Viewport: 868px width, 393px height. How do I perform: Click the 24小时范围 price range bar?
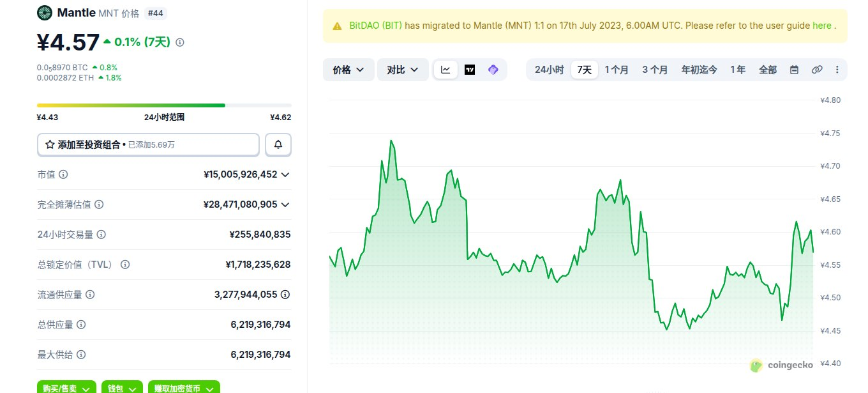[164, 105]
